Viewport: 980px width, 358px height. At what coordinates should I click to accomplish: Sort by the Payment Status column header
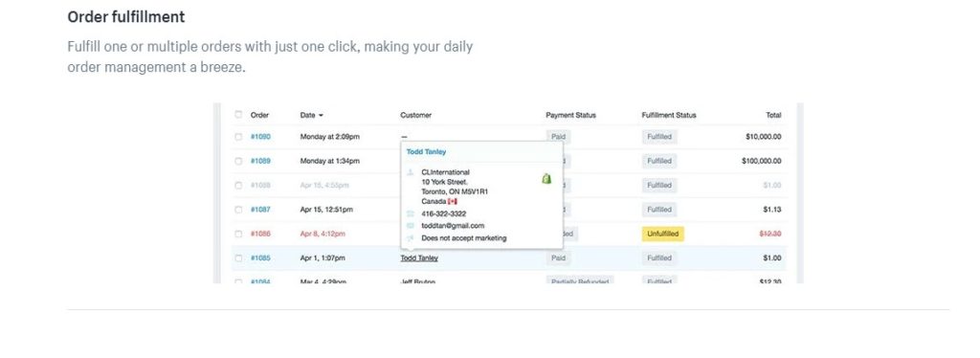point(570,115)
